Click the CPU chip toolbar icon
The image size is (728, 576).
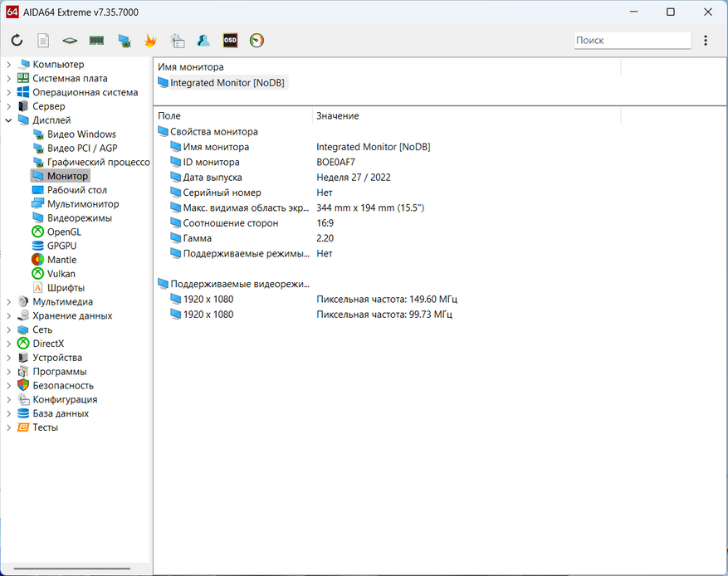click(x=70, y=40)
